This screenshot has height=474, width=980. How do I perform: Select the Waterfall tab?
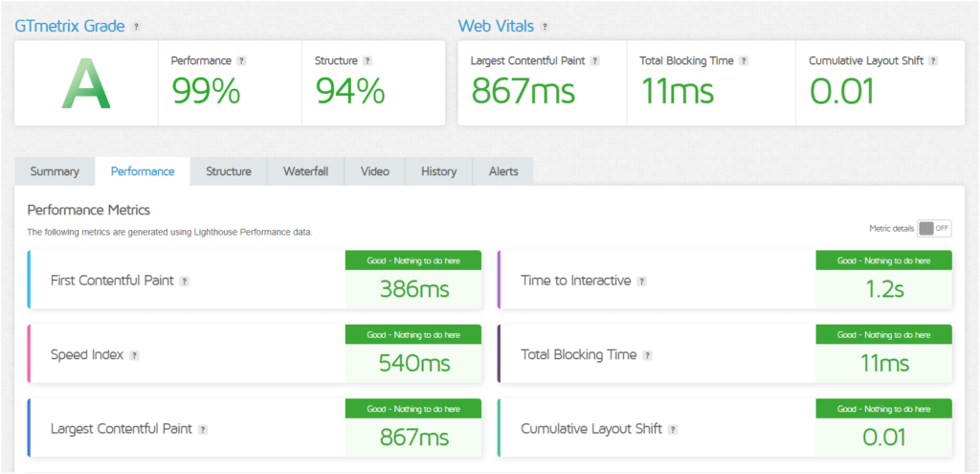[x=305, y=171]
